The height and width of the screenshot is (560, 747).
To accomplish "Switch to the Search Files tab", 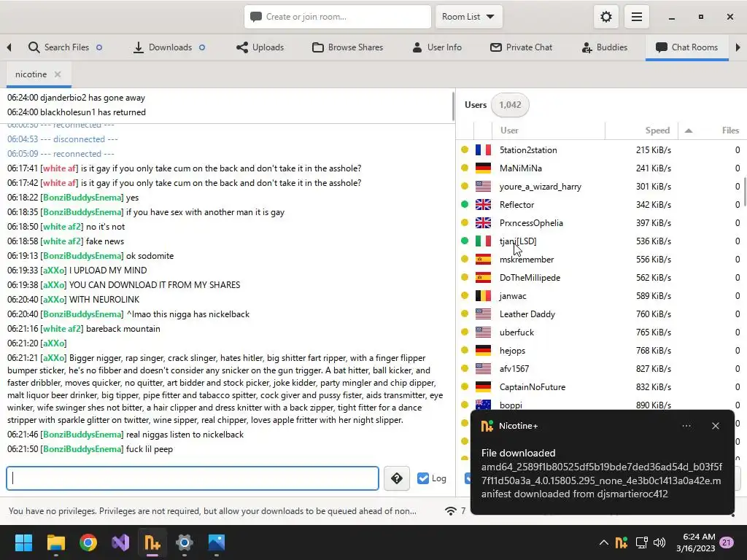I will click(66, 47).
